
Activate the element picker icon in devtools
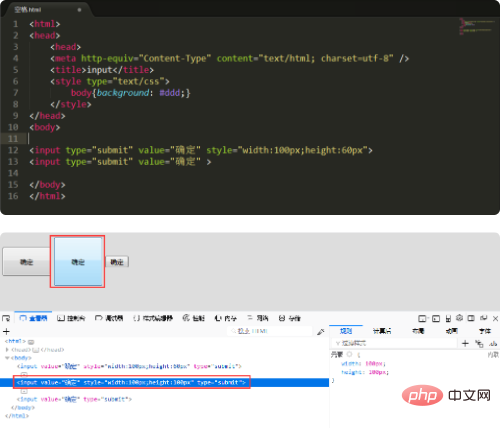[6, 318]
